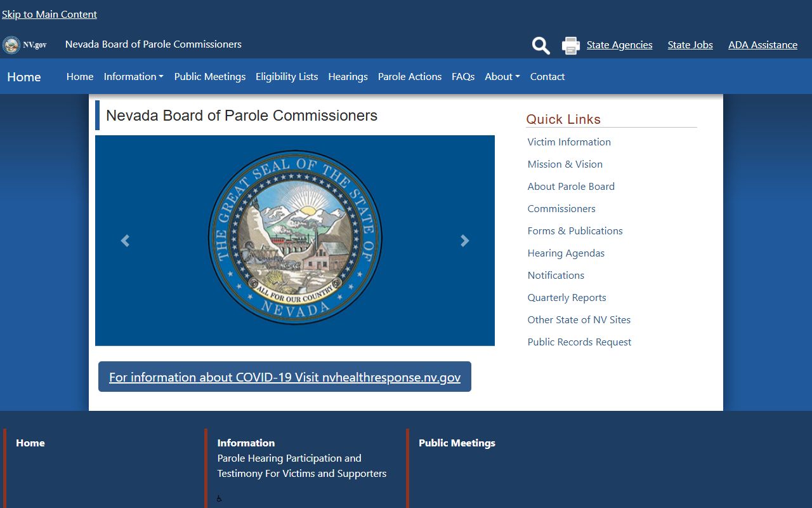The image size is (812, 508).
Task: Open Other State of NV Sites link
Action: [x=579, y=320]
